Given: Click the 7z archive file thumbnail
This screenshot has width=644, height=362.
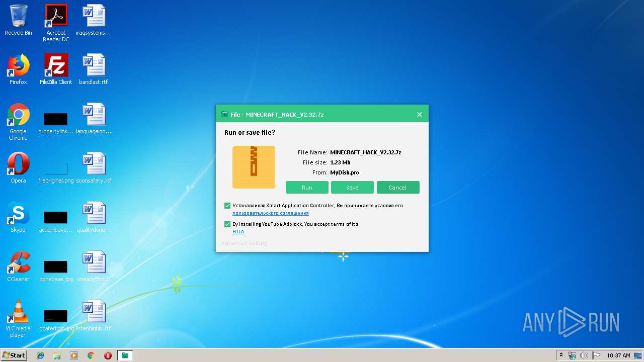Looking at the screenshot, I should click(254, 167).
